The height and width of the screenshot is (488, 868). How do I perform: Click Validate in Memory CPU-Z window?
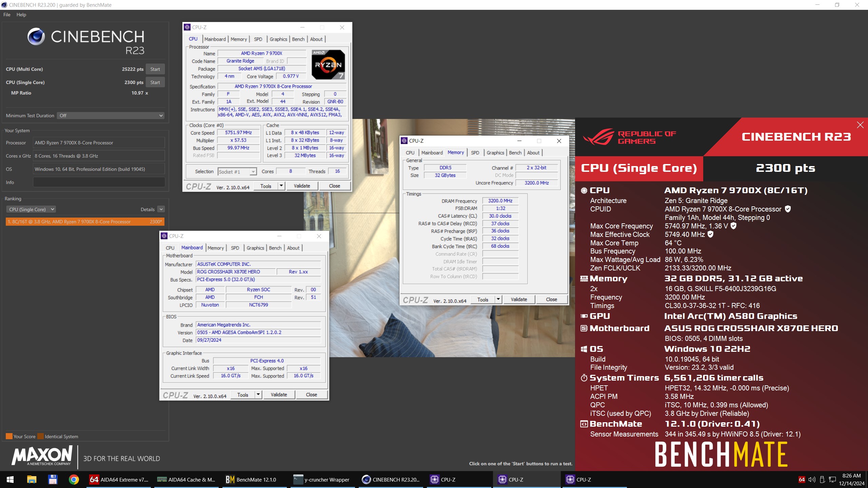pyautogui.click(x=519, y=299)
